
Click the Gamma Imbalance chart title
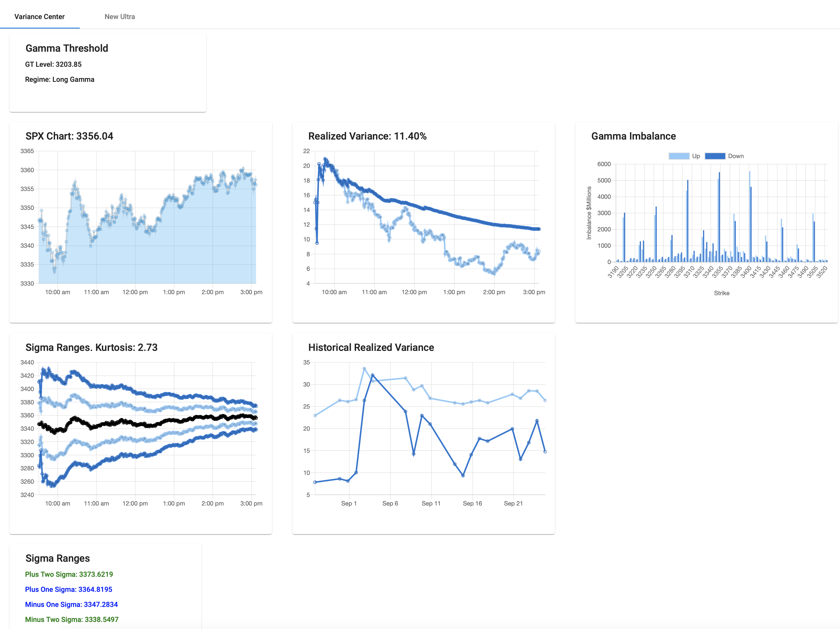coord(634,136)
